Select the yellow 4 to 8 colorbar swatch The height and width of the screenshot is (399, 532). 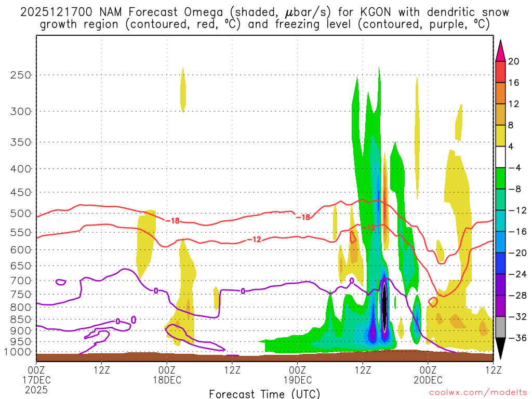[500, 136]
